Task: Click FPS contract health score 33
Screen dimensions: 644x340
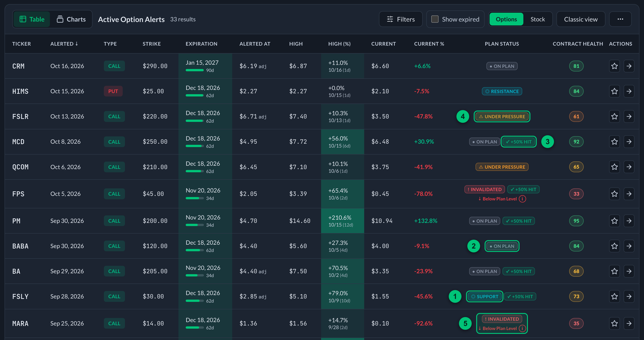Action: point(576,194)
